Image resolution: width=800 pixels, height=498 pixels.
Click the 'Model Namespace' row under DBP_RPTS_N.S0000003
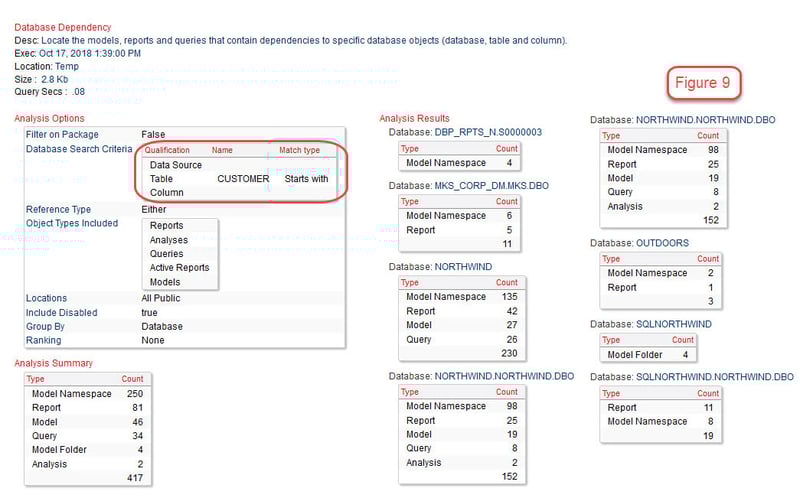point(459,163)
